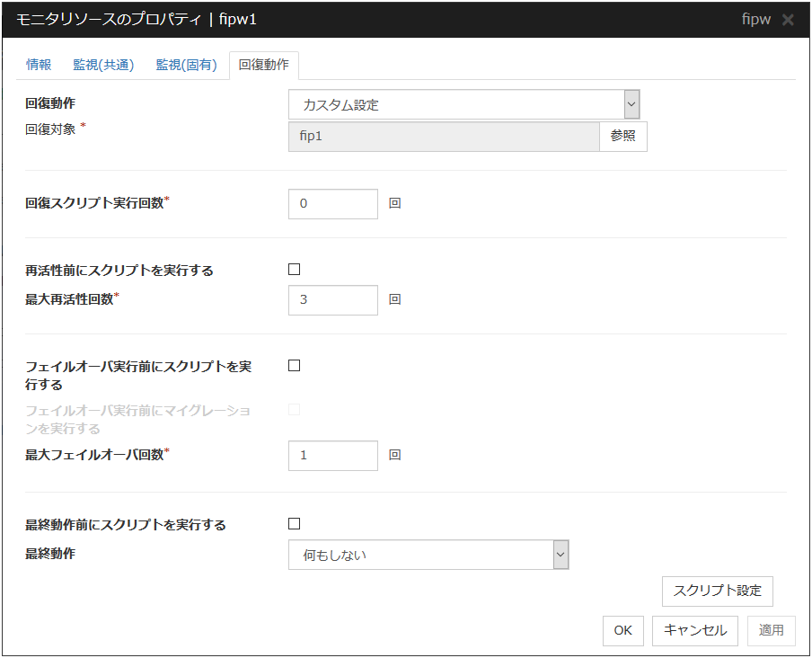Toggle 最終動作前にスクリプトを実行する checkbox
The width and height of the screenshot is (812, 658).
point(294,524)
